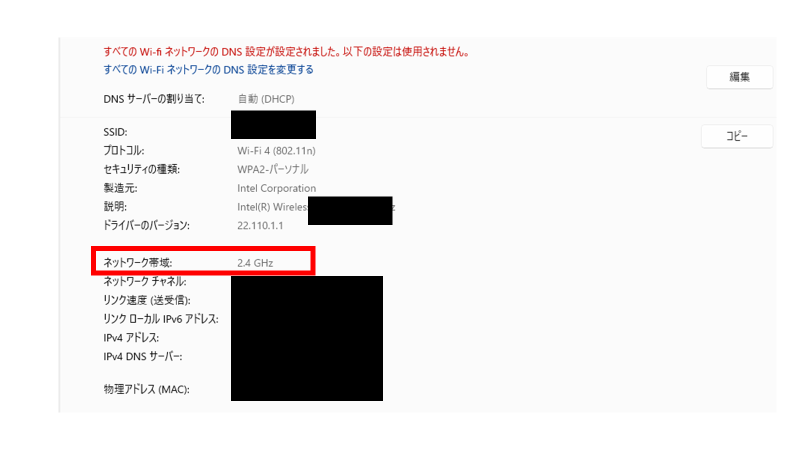Click the 編集 button for DNS settings

(739, 77)
